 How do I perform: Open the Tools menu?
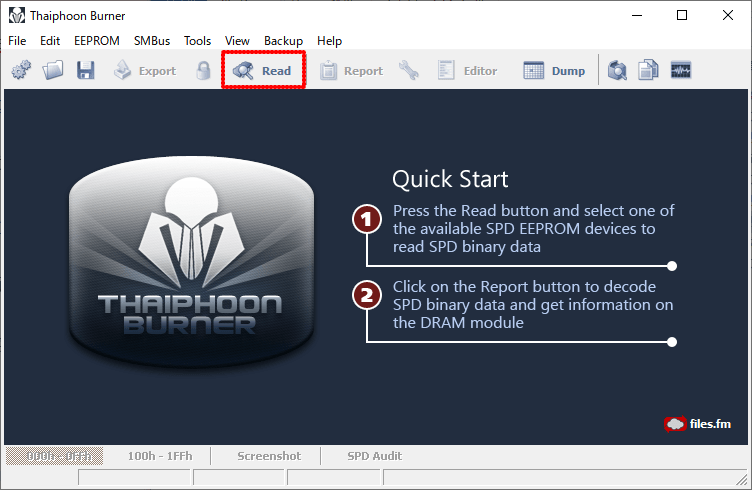tap(197, 41)
